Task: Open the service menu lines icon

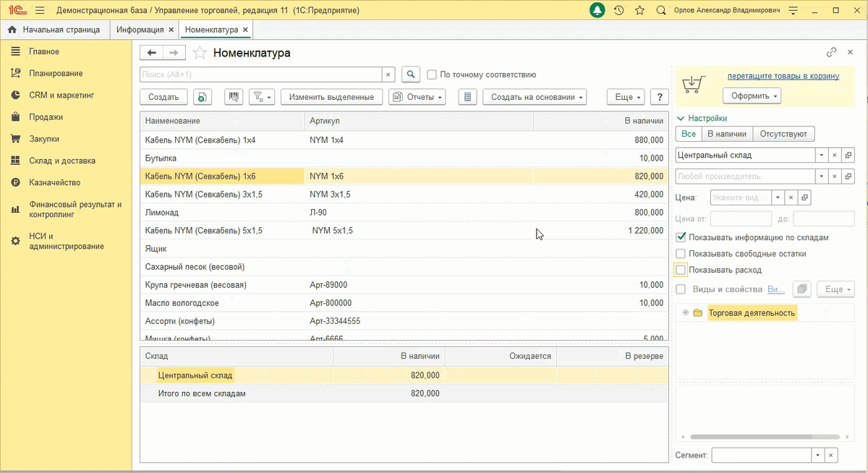Action: point(794,10)
